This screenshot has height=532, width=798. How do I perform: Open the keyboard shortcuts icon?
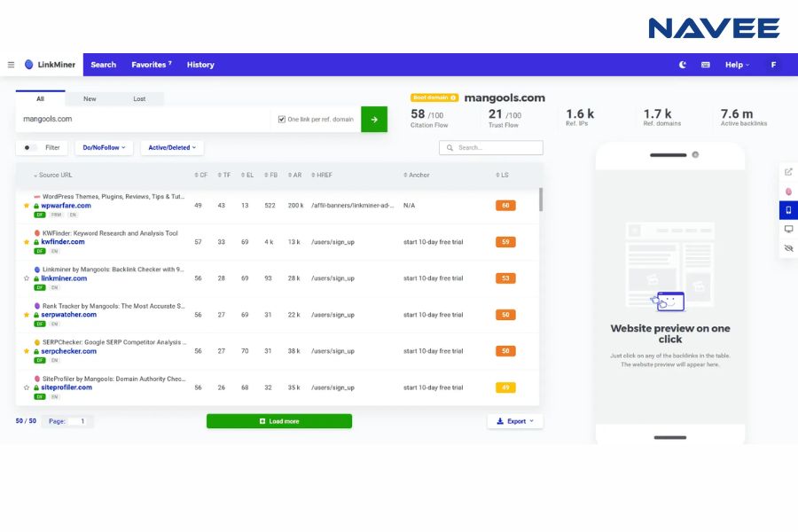[x=706, y=65]
